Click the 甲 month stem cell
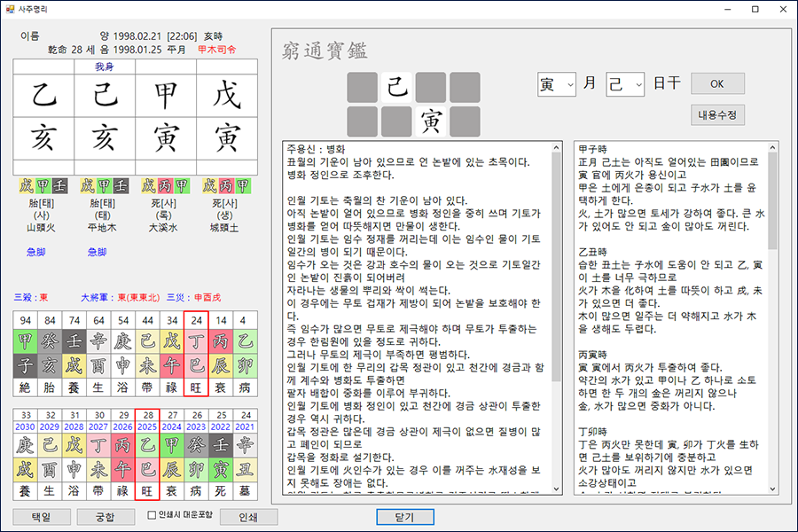 [x=167, y=93]
